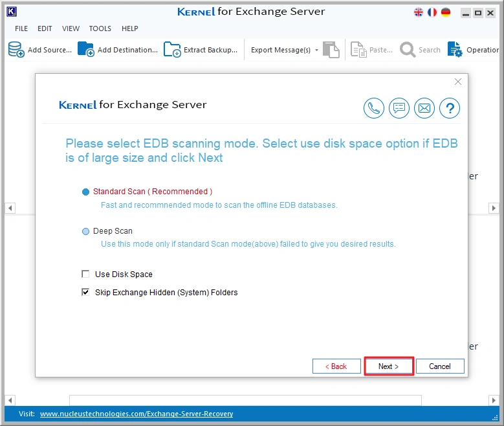Click the Cancel button
The width and height of the screenshot is (504, 426).
point(440,366)
